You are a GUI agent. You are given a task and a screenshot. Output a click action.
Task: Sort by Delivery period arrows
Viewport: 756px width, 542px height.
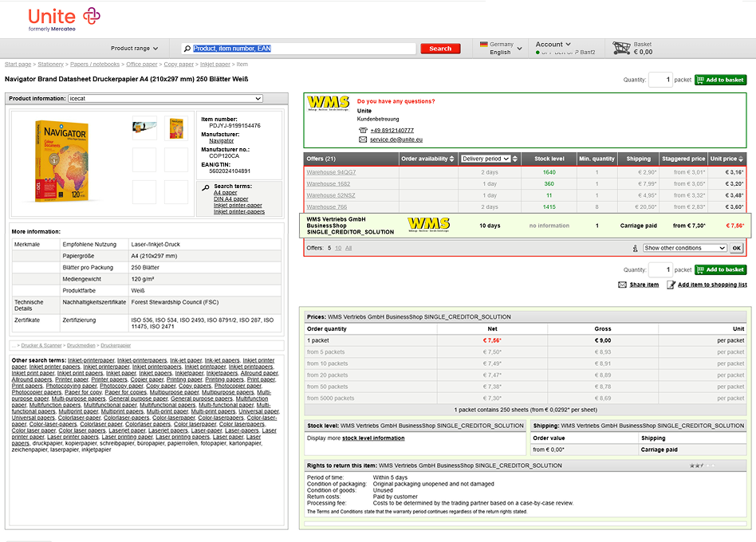(515, 159)
